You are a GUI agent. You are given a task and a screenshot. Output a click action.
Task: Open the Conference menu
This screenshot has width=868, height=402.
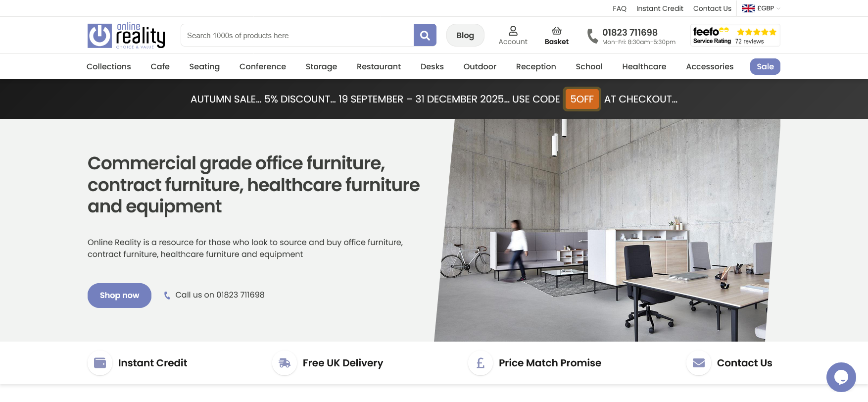pos(263,66)
